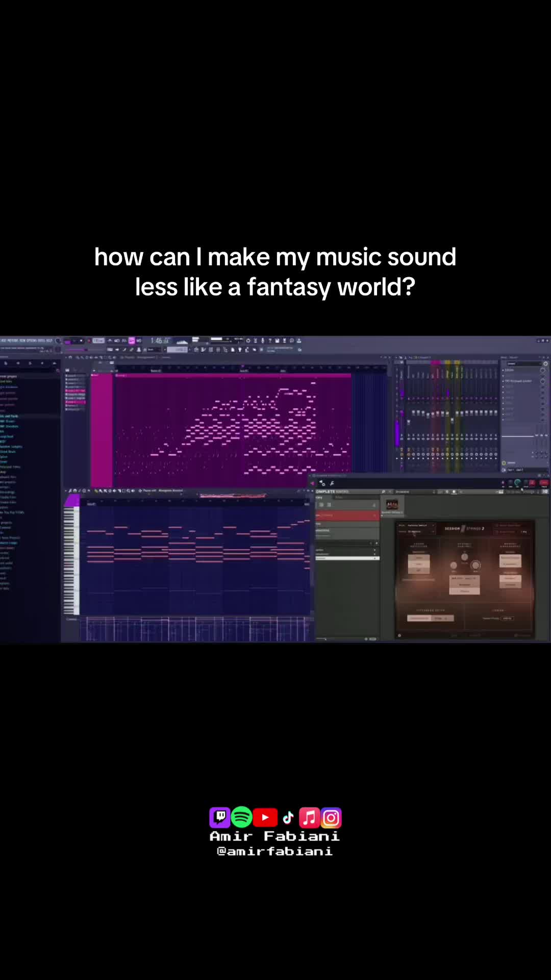The image size is (551, 980).
Task: Click the caption line 'less like a fantasy world?'
Action: tap(275, 287)
